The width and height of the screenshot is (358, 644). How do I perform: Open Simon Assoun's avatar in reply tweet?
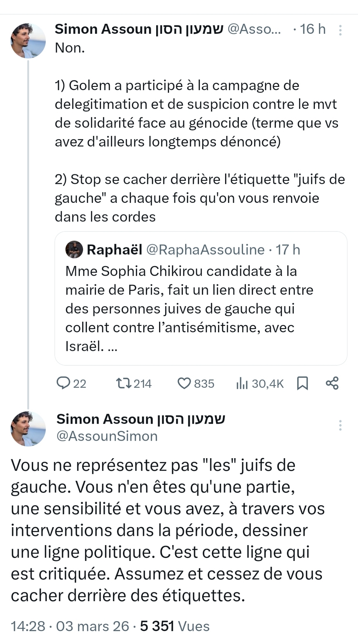coord(28,429)
